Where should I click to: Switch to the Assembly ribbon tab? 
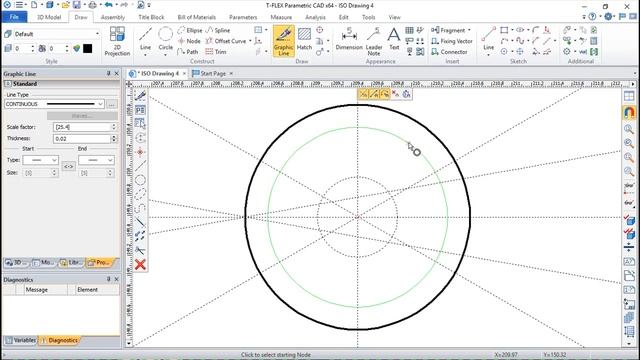[113, 17]
